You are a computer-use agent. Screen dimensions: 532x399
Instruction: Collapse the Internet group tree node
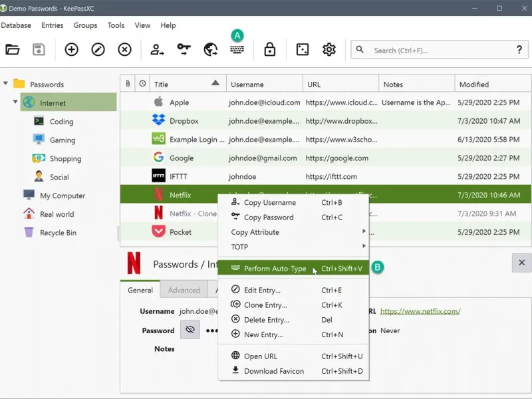coord(15,102)
